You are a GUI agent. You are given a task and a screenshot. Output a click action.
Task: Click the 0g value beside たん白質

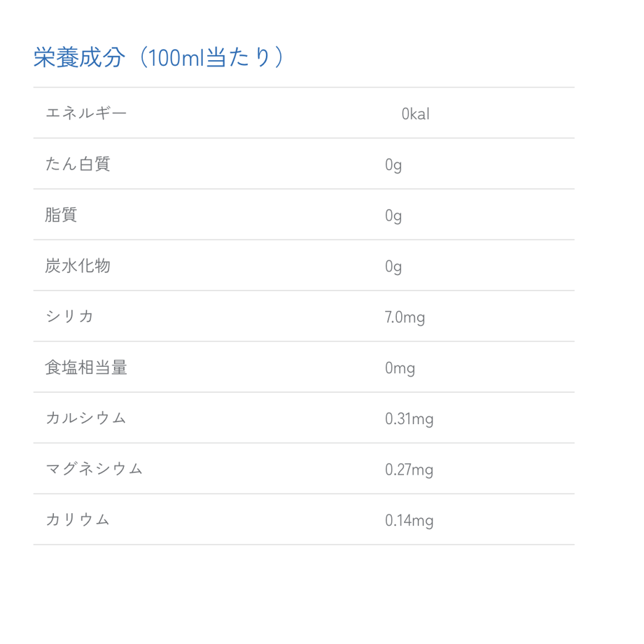[x=393, y=165]
